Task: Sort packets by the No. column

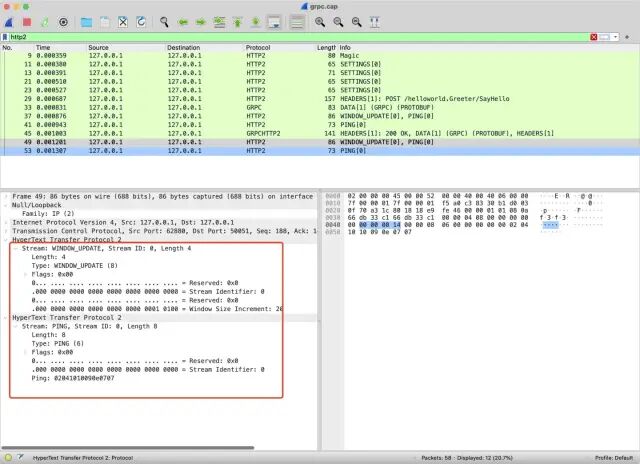Action: coord(7,48)
